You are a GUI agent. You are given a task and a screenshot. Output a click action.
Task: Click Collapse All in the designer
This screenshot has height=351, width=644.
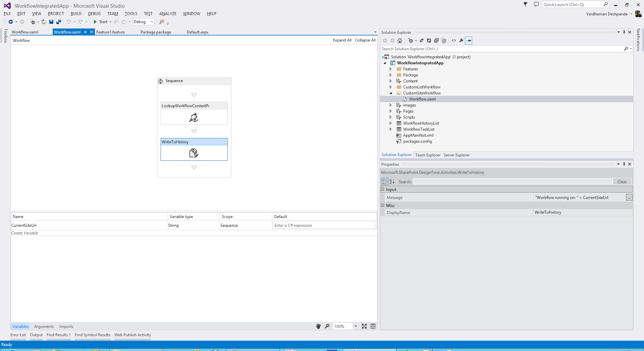coord(365,40)
